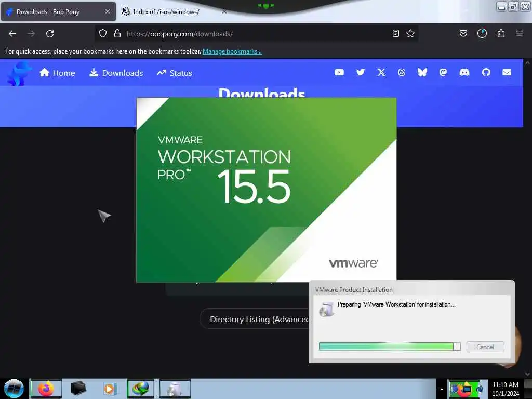Open the Mastodon social icon

[443, 72]
